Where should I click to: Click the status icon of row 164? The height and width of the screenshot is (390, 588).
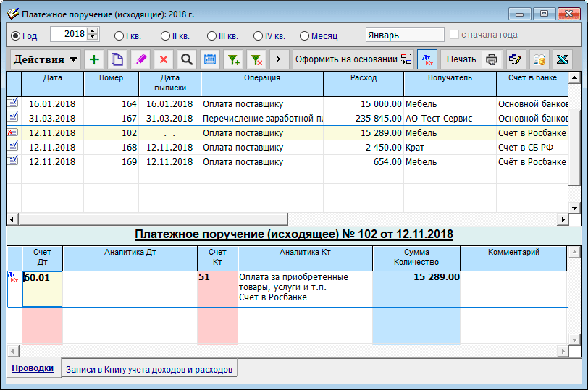[x=13, y=103]
